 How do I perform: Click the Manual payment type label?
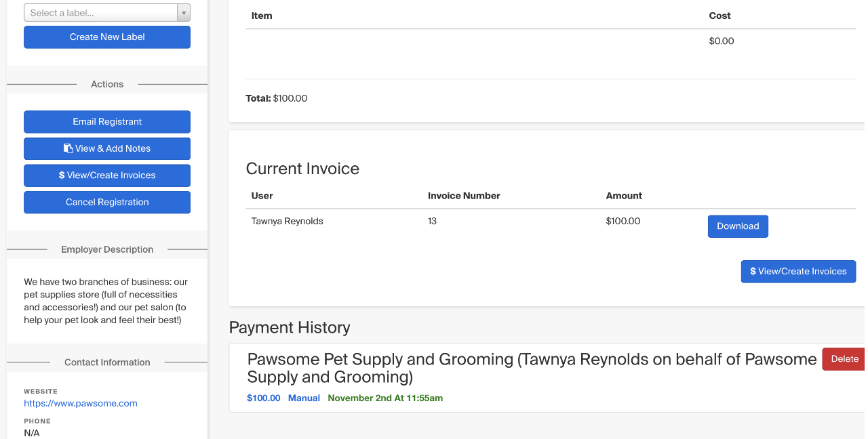[304, 398]
